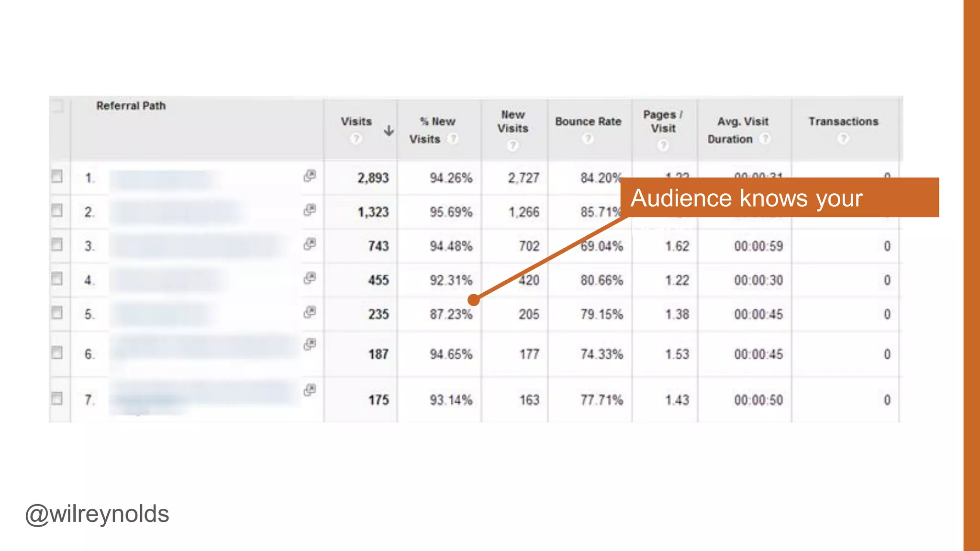Check the row 2 checkbox
The height and width of the screenshot is (551, 980).
tap(57, 210)
